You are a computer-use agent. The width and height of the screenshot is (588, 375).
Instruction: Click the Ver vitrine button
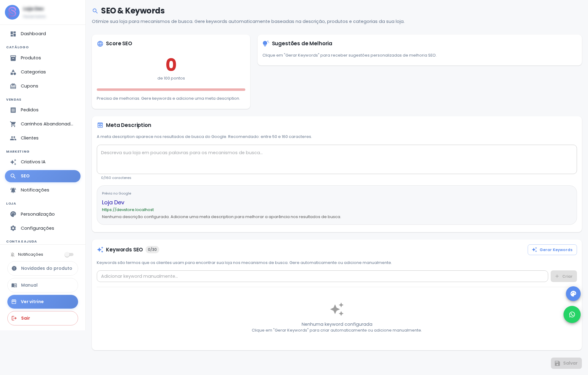point(43,302)
